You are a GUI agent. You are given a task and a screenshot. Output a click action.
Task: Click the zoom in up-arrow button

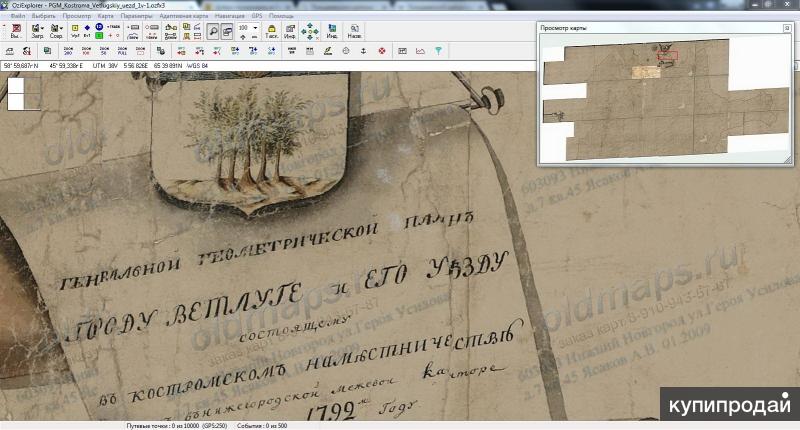pyautogui.click(x=243, y=37)
